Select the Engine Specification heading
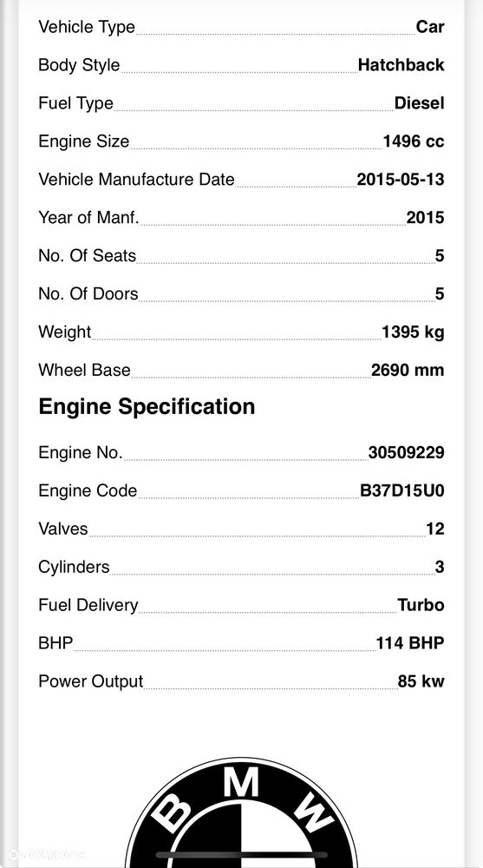Image resolution: width=483 pixels, height=868 pixels. (x=147, y=406)
